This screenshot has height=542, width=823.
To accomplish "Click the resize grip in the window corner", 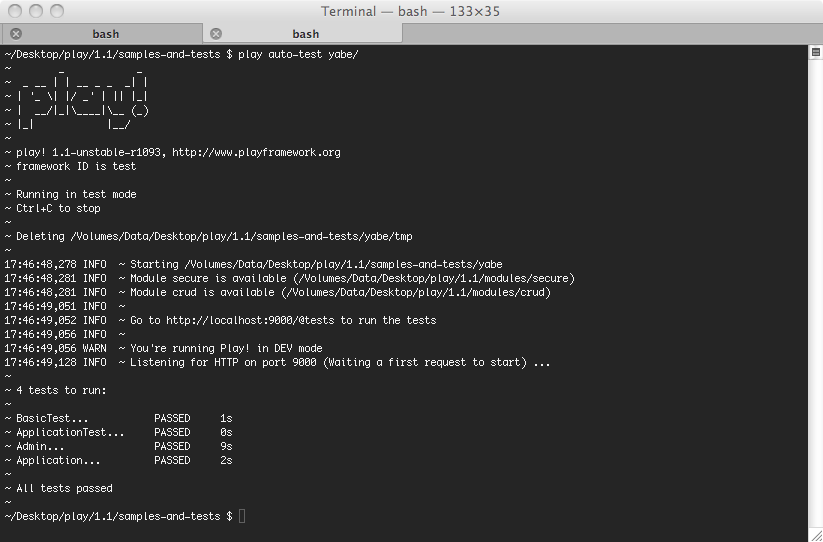I will 814,534.
